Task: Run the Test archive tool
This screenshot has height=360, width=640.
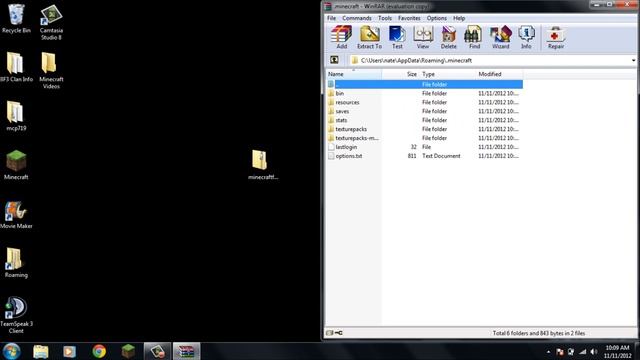Action: (397, 37)
